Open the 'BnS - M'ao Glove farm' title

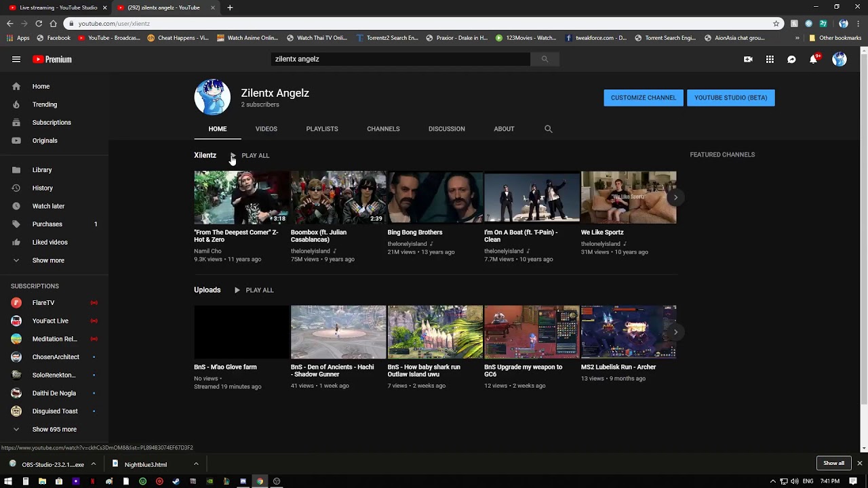(225, 367)
